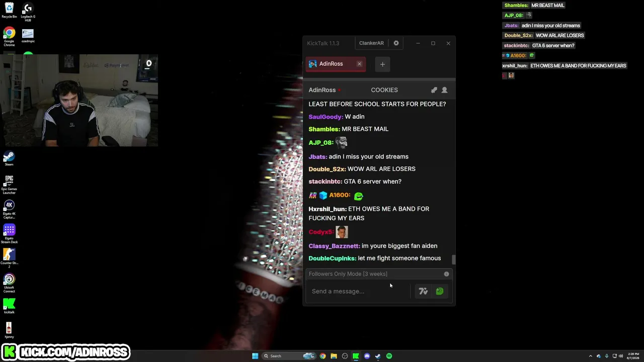
Task: Click the taskbar Search box
Action: click(288, 356)
